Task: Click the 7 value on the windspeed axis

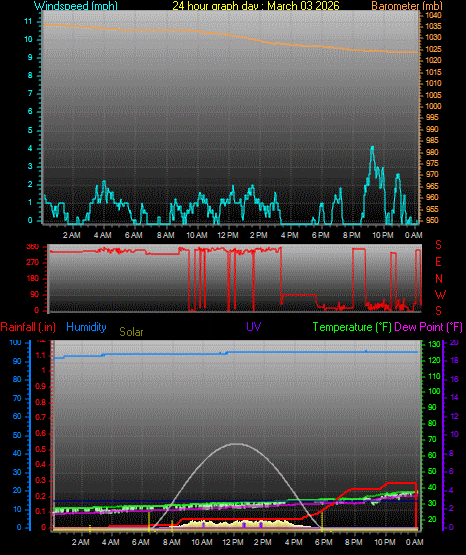Action: tap(30, 93)
